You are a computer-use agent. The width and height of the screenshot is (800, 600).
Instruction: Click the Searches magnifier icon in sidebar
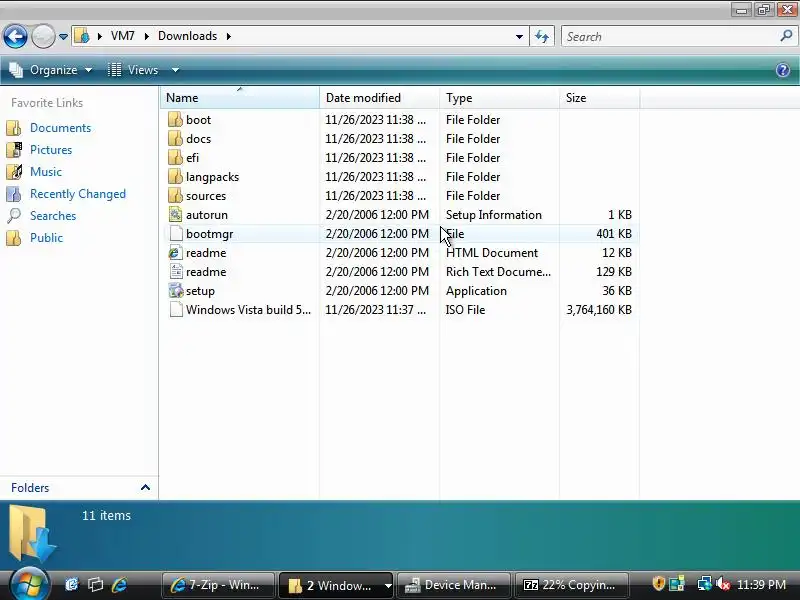14,216
